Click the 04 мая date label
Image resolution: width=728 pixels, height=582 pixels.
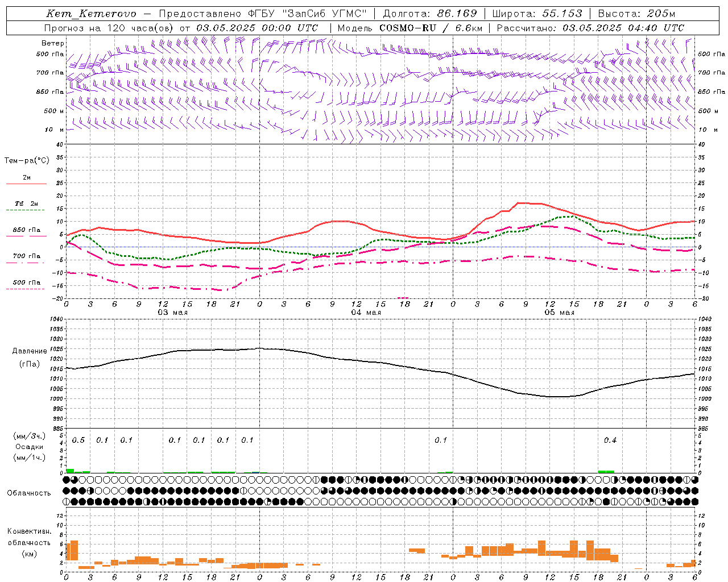(x=366, y=313)
